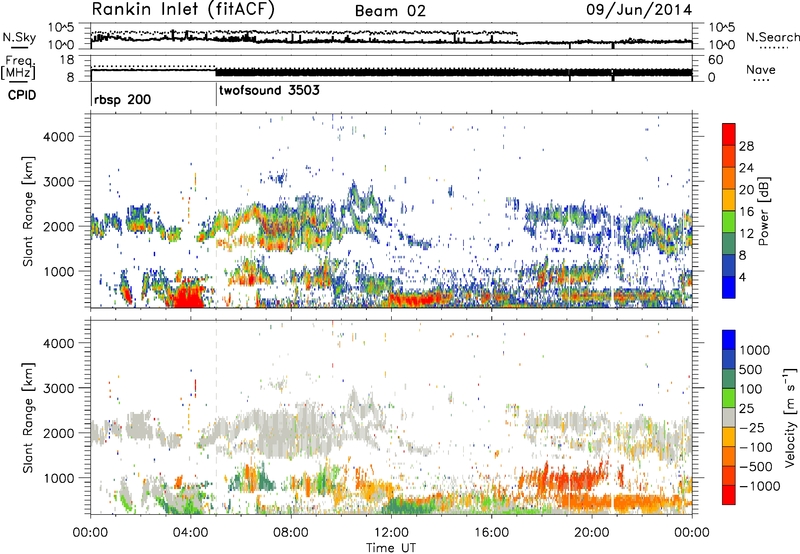Click the '-1000' label on Velocity color bar
This screenshot has height=554, width=800.
(x=759, y=486)
